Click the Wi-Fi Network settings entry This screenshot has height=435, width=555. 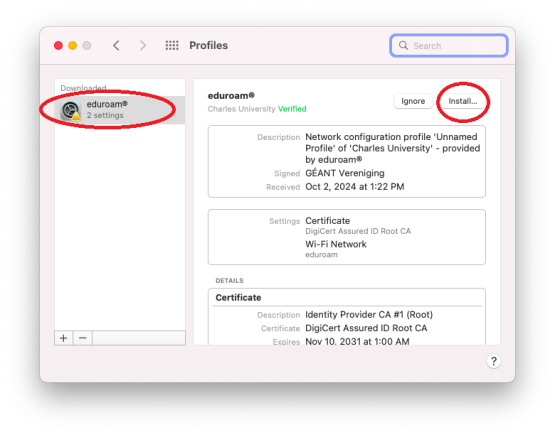pyautogui.click(x=336, y=244)
